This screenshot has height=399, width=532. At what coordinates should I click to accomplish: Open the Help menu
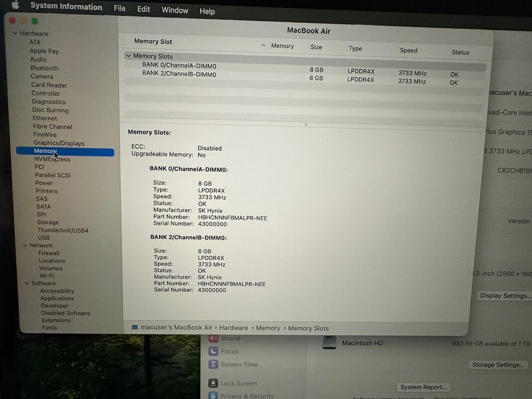coord(207,11)
